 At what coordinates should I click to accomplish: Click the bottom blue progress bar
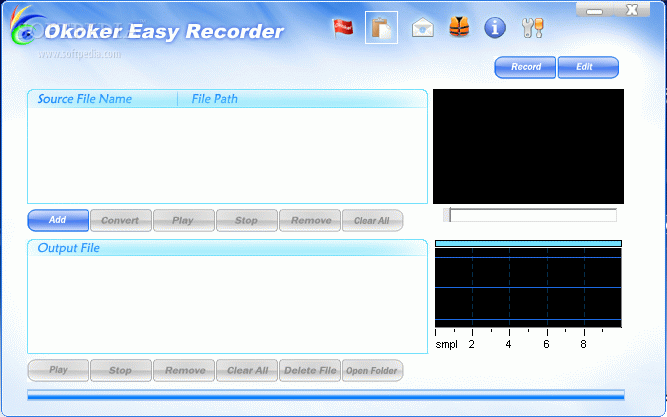(x=326, y=395)
